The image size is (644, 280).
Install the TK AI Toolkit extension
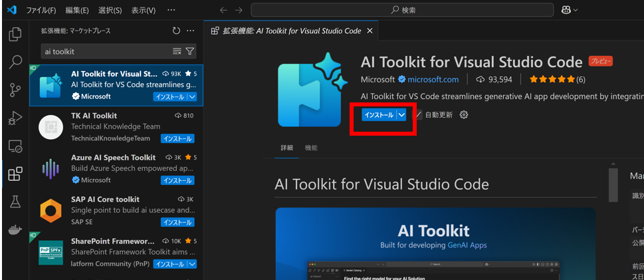pos(177,138)
